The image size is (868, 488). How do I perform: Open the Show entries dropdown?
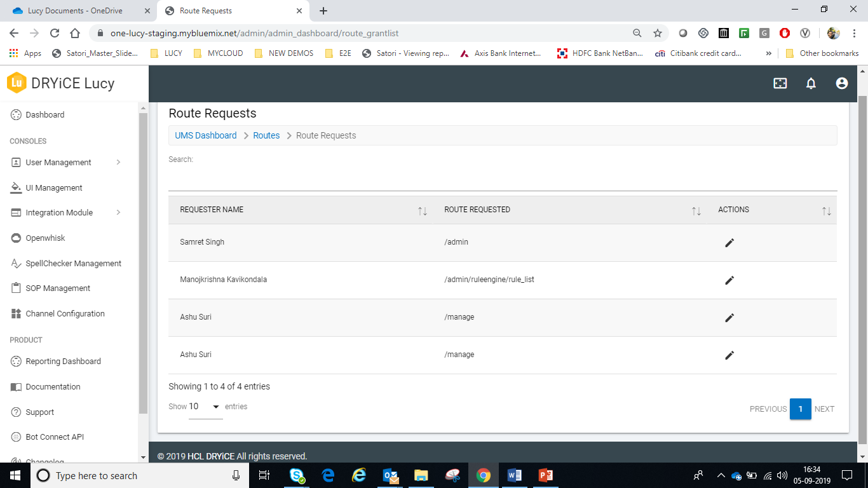(x=205, y=407)
